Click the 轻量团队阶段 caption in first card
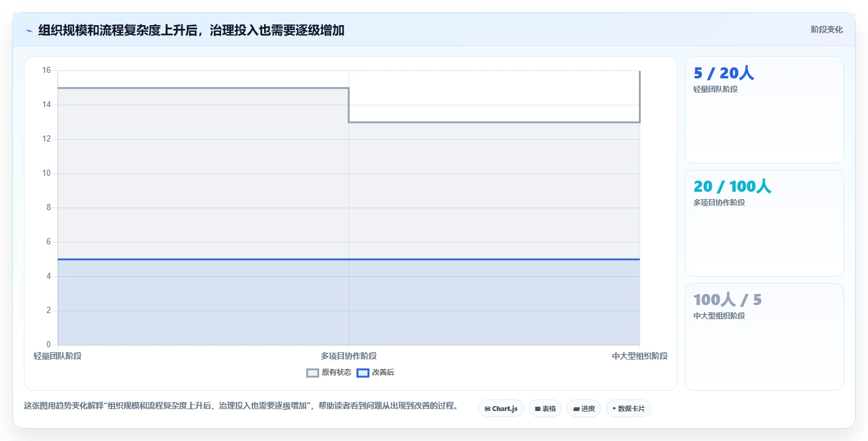This screenshot has height=441, width=868. (715, 89)
